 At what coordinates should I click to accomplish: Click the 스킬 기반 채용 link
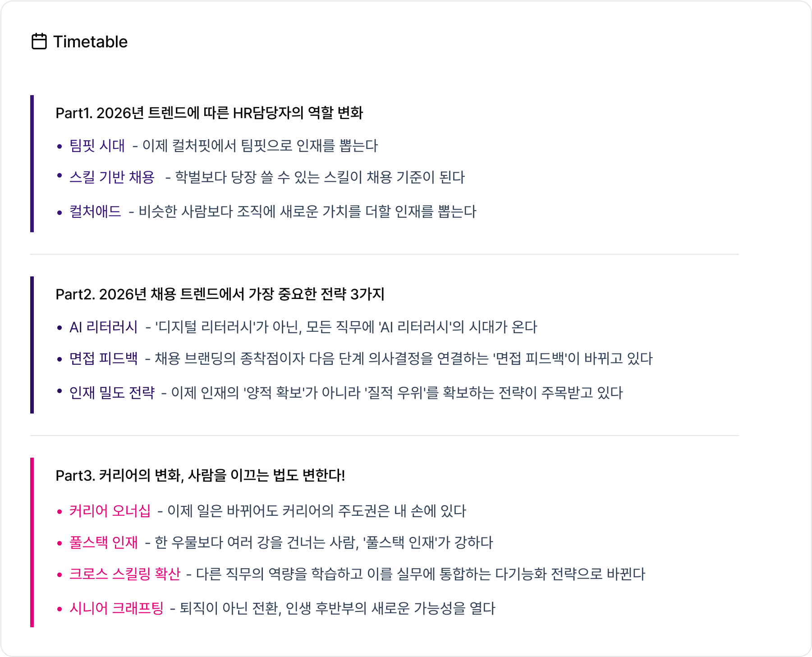pyautogui.click(x=112, y=177)
